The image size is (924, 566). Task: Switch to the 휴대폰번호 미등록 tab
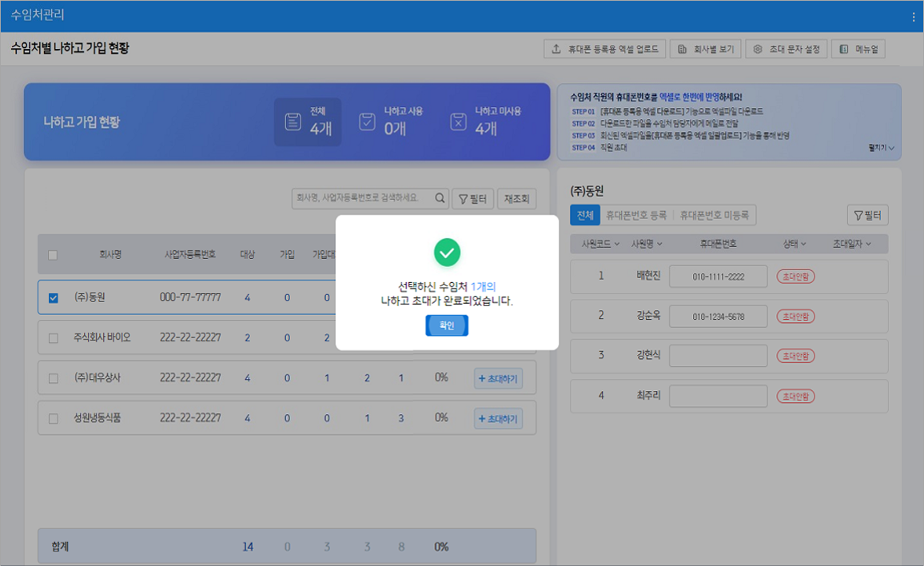[x=715, y=215]
